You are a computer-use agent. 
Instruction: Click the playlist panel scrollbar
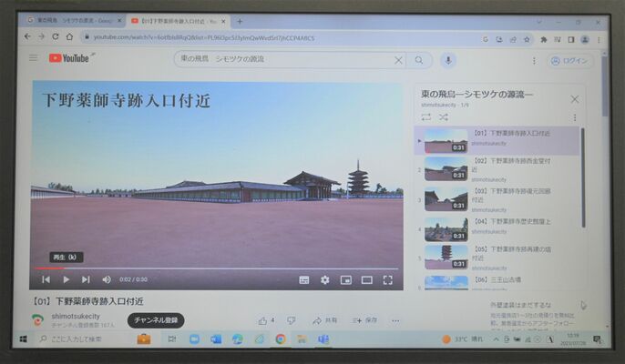(583, 177)
